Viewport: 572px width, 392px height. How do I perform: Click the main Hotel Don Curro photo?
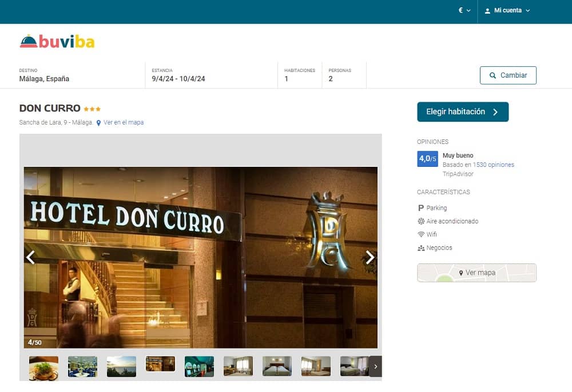(x=201, y=257)
